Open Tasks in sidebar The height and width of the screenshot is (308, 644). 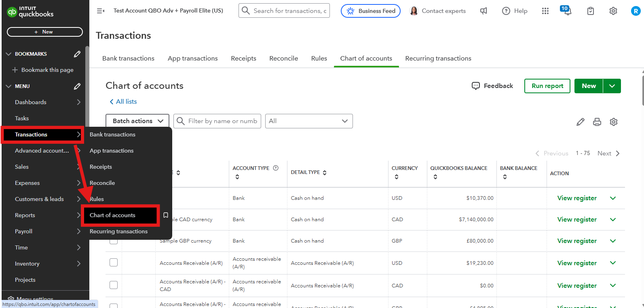pos(22,119)
